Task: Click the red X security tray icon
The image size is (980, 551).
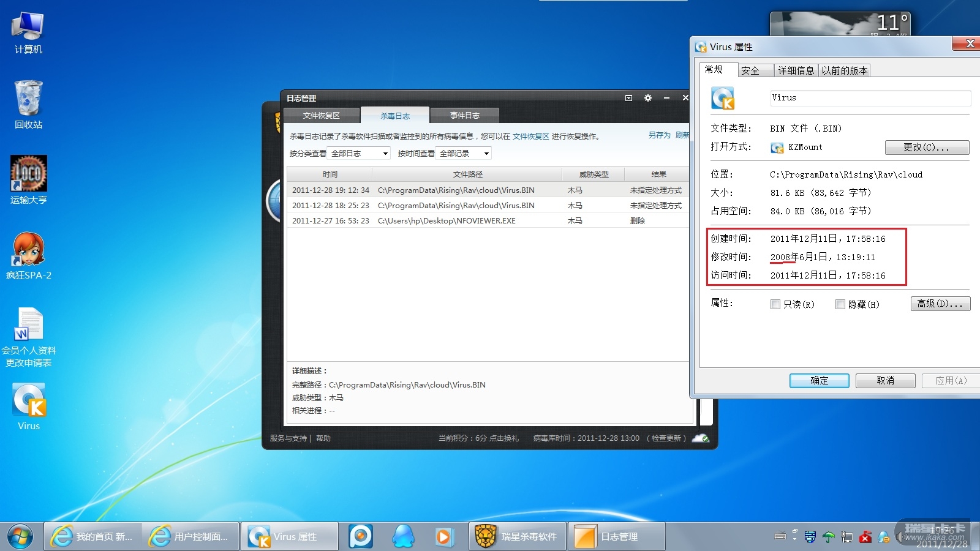Action: tap(865, 537)
